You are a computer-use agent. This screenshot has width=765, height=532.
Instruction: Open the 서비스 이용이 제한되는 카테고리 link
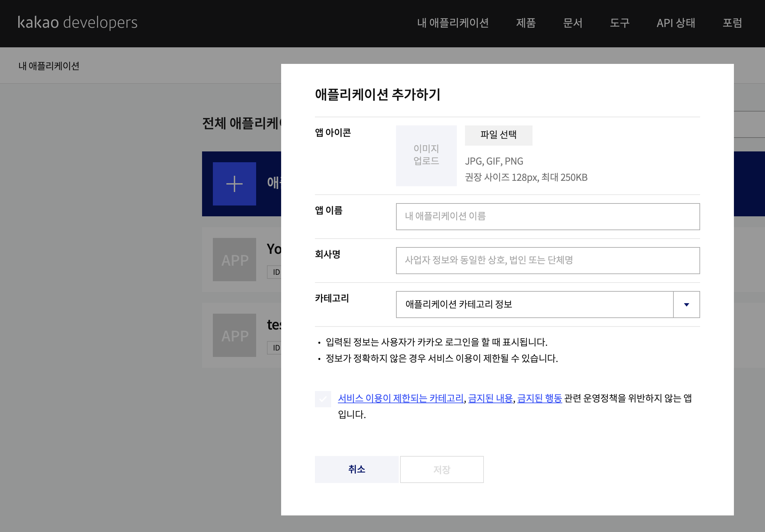click(401, 398)
